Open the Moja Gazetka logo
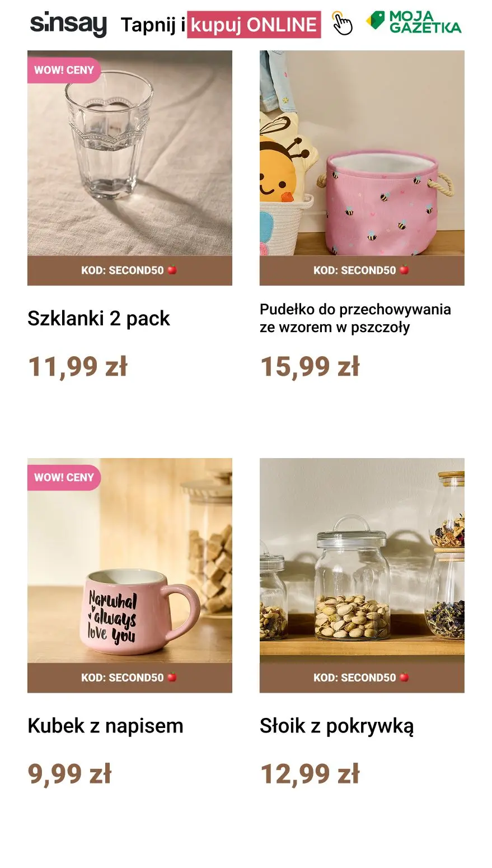The height and width of the screenshot is (868, 492). 414,22
